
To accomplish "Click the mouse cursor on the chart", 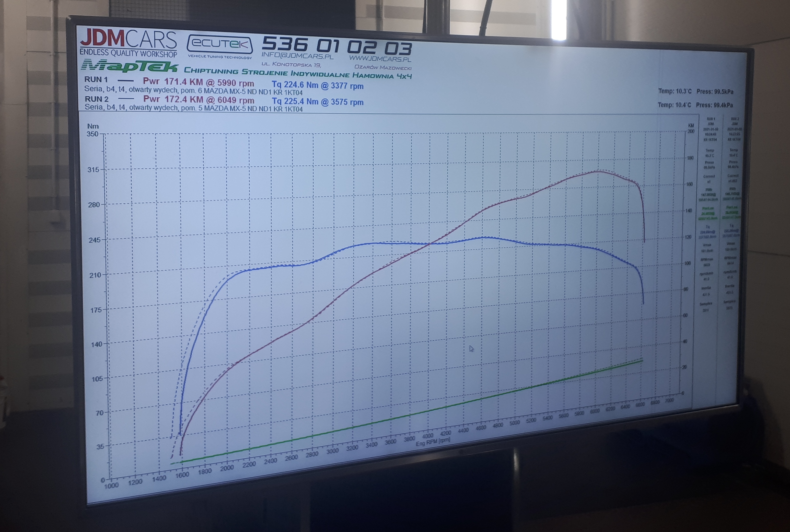I will click(471, 349).
